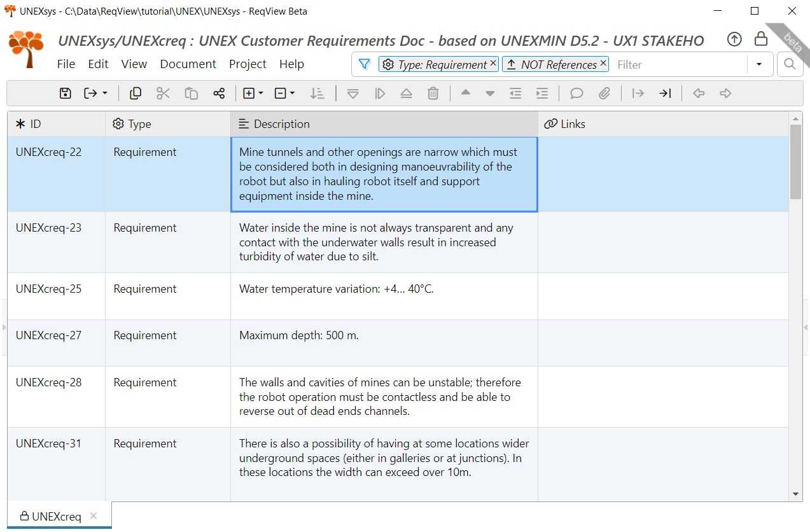Close the UNEXcreq tab
Viewport: 810px width, 532px height.
click(x=94, y=516)
